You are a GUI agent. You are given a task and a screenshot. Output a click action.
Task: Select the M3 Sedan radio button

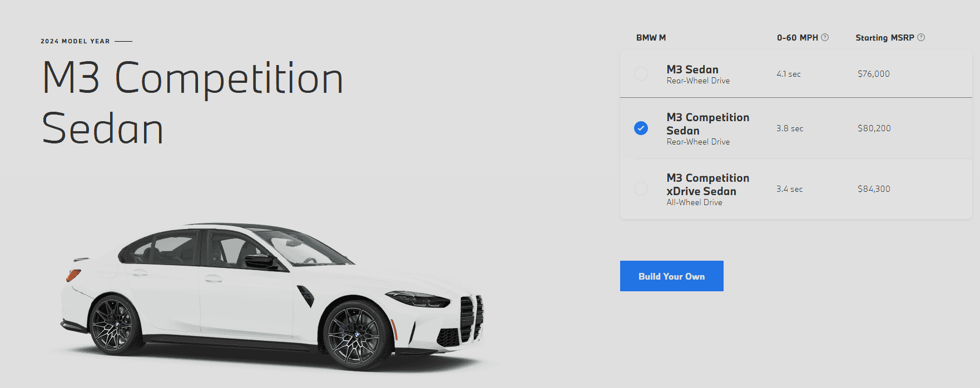click(641, 73)
